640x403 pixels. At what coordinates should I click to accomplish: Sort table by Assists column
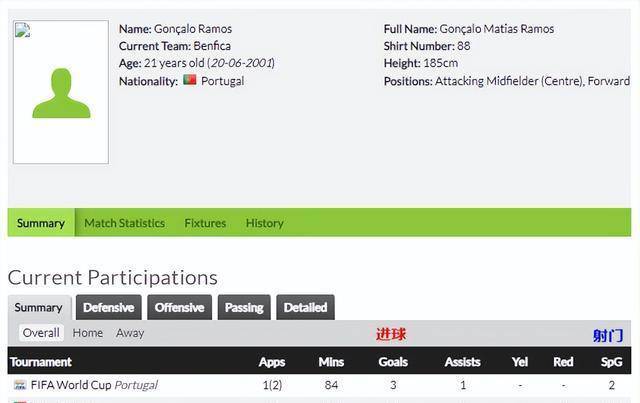point(462,362)
